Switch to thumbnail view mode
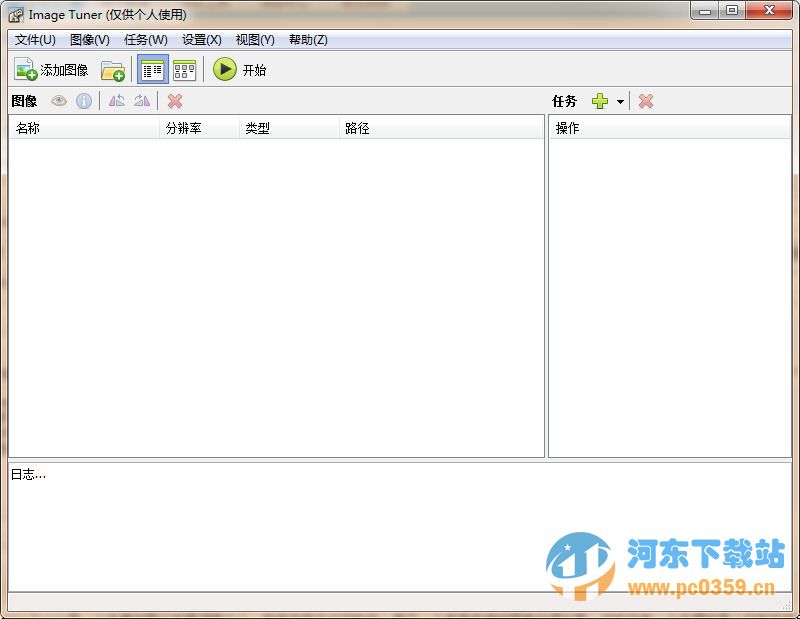The width and height of the screenshot is (800, 619). click(184, 69)
